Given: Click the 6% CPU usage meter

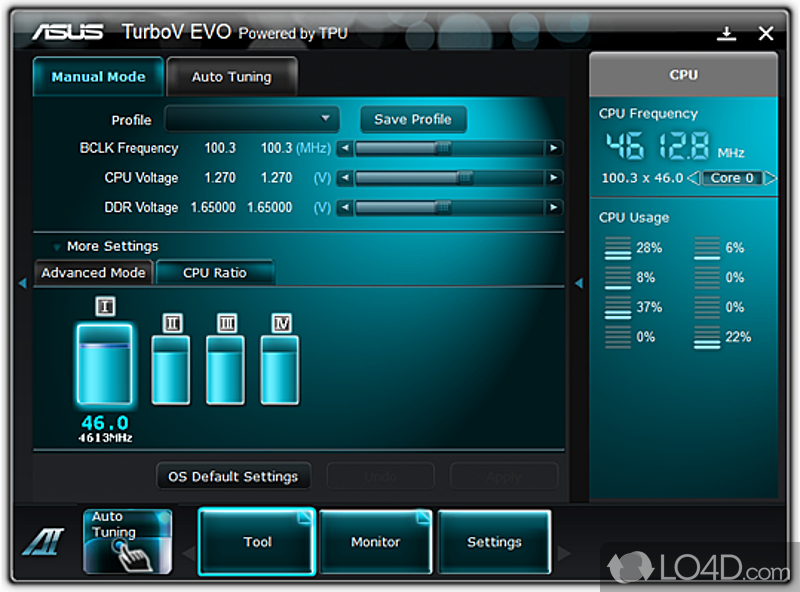Looking at the screenshot, I should point(707,248).
